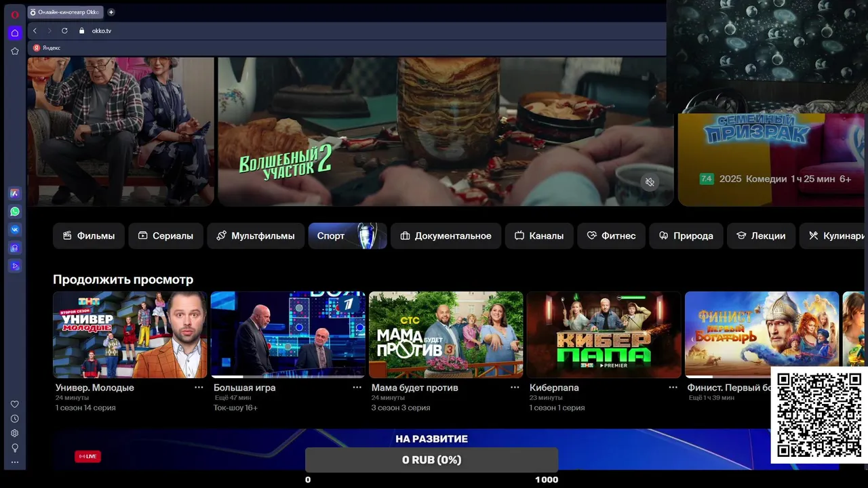Image resolution: width=868 pixels, height=488 pixels.
Task: Unmute the Волшебный участок 2 trailer
Action: tap(650, 182)
